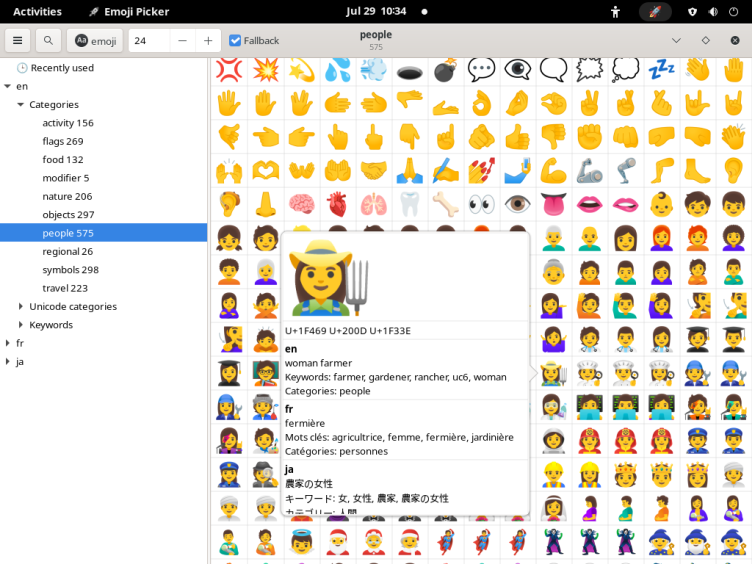Increase font size with plus button
Viewport: 752px width, 564px height.
point(208,41)
